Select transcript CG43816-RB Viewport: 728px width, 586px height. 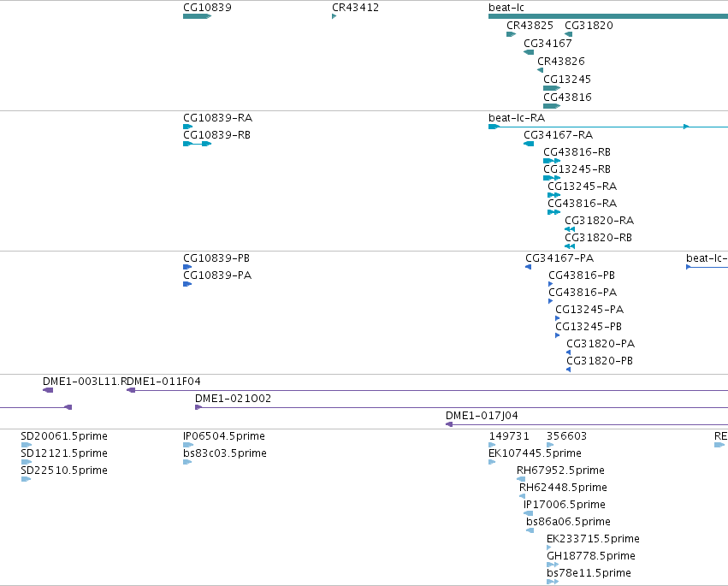point(577,152)
